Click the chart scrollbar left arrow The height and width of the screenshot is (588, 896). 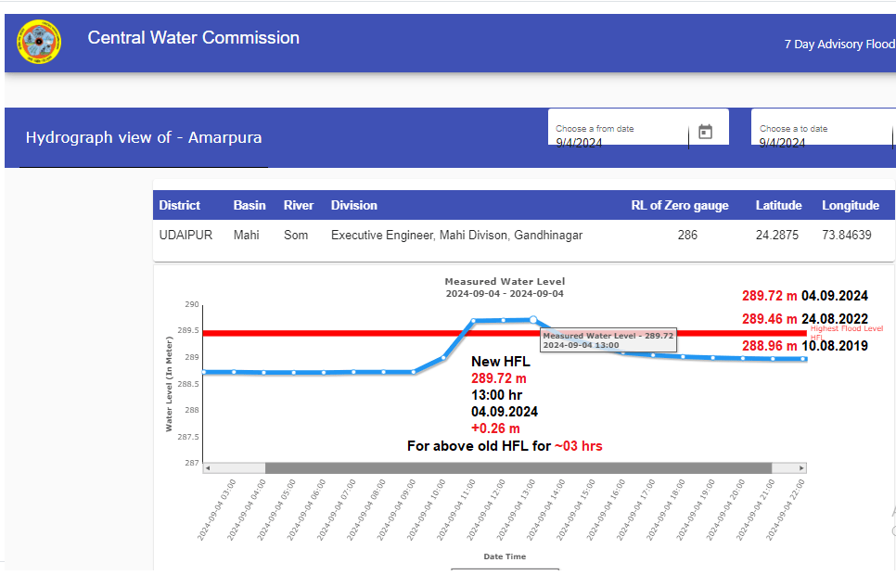pyautogui.click(x=208, y=467)
